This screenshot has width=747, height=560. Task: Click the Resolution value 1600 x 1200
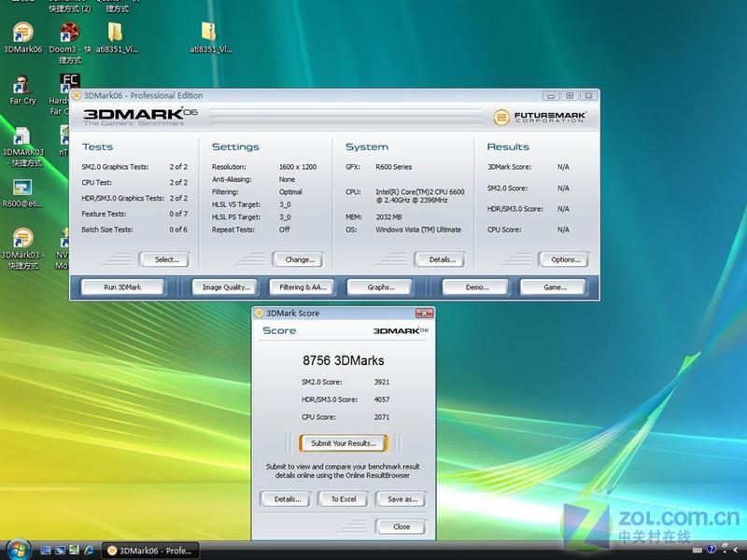[x=298, y=167]
